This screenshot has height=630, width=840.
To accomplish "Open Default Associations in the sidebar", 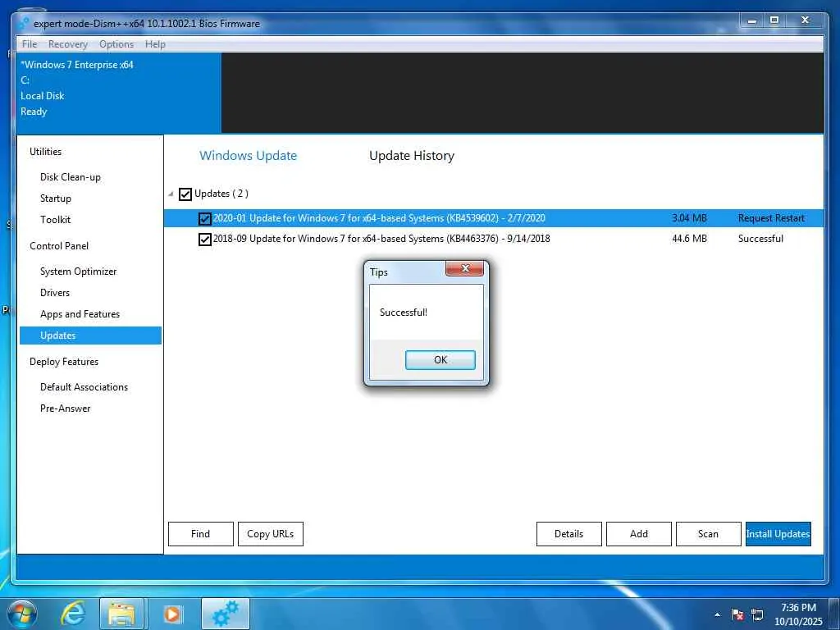I will coord(84,387).
